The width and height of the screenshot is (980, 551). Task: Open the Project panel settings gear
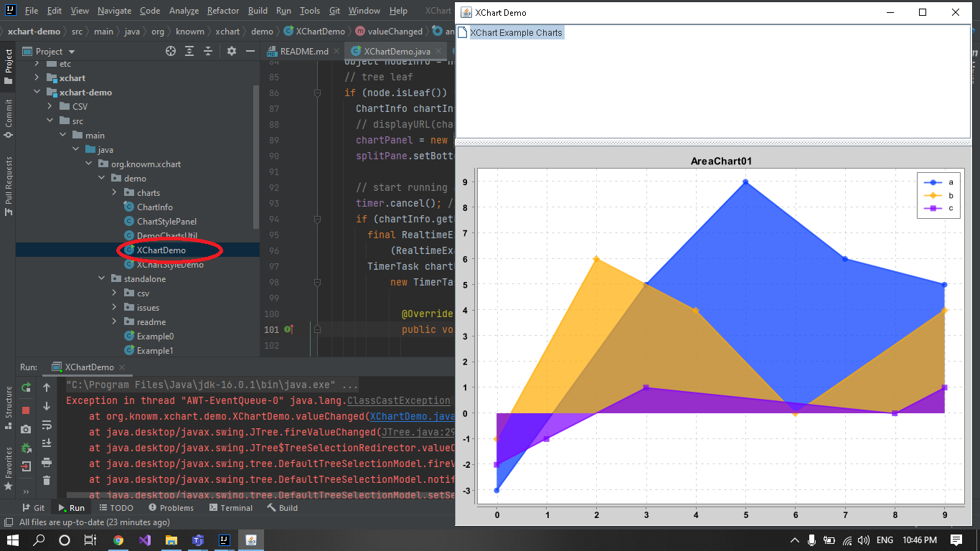coord(231,51)
